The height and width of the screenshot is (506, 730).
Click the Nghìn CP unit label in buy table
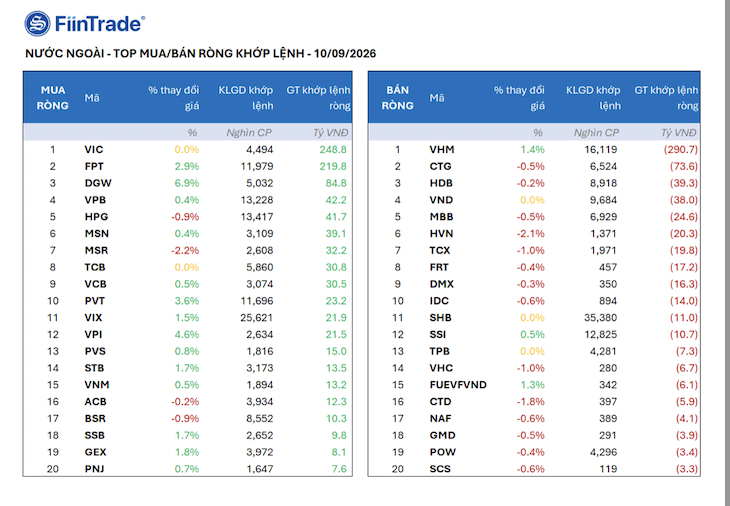[249, 133]
